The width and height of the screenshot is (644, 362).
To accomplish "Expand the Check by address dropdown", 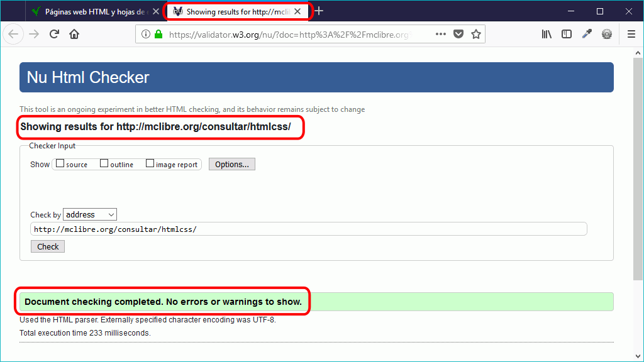I will coord(90,215).
